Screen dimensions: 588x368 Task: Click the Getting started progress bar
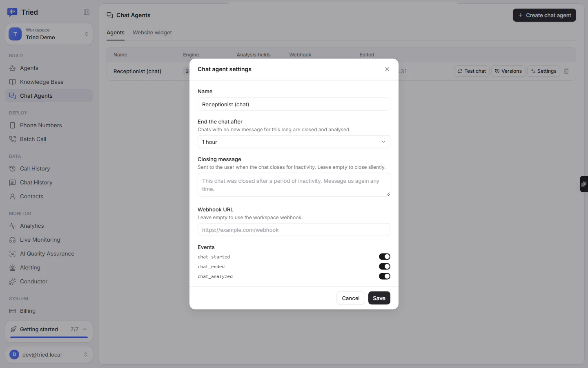pyautogui.click(x=49, y=337)
